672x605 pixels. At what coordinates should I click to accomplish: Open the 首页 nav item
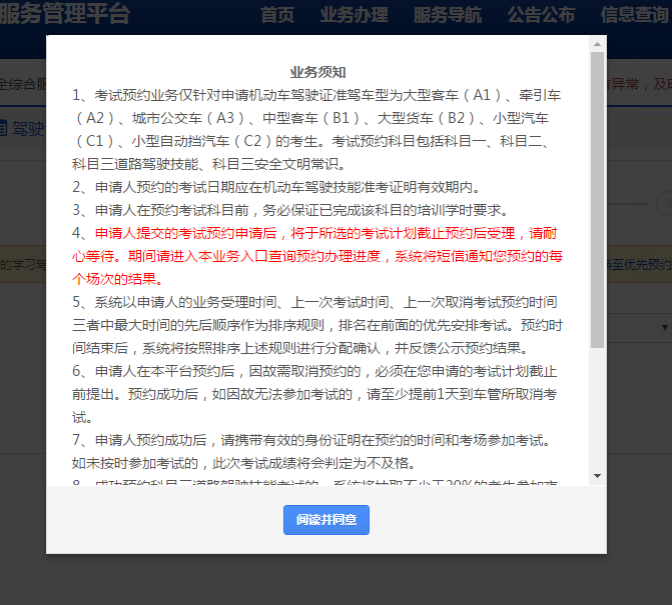click(x=277, y=15)
